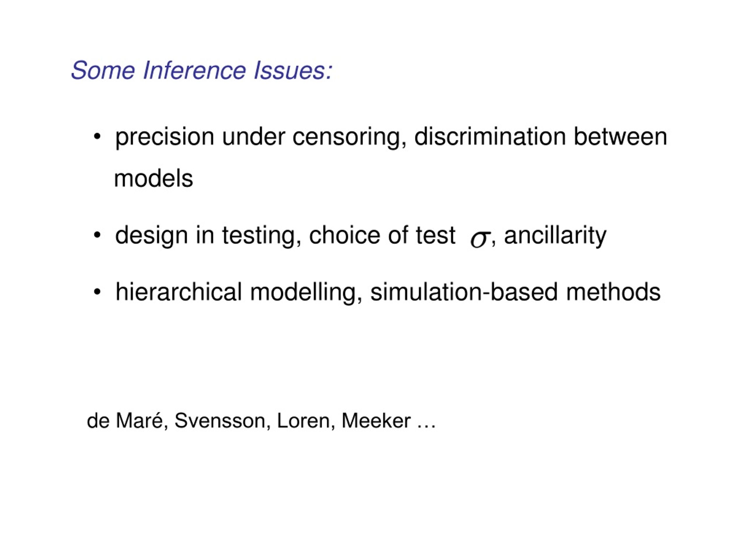Click 'simulation-based methods' text
This screenshot has width=747, height=560.
click(x=515, y=292)
